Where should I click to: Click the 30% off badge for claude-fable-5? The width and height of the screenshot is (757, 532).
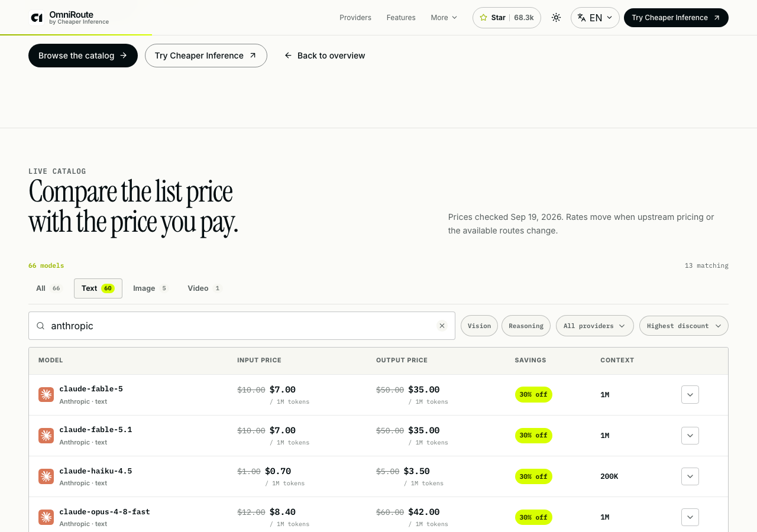(x=533, y=395)
